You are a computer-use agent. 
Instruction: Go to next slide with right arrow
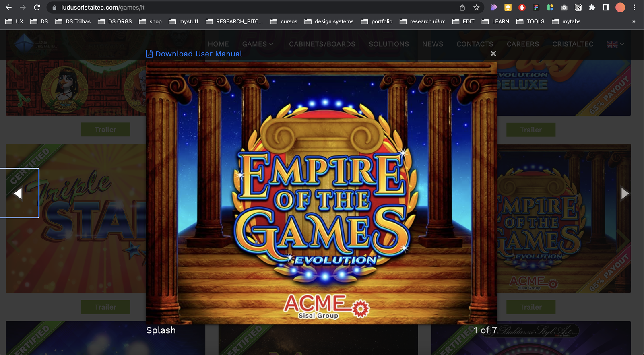point(625,194)
